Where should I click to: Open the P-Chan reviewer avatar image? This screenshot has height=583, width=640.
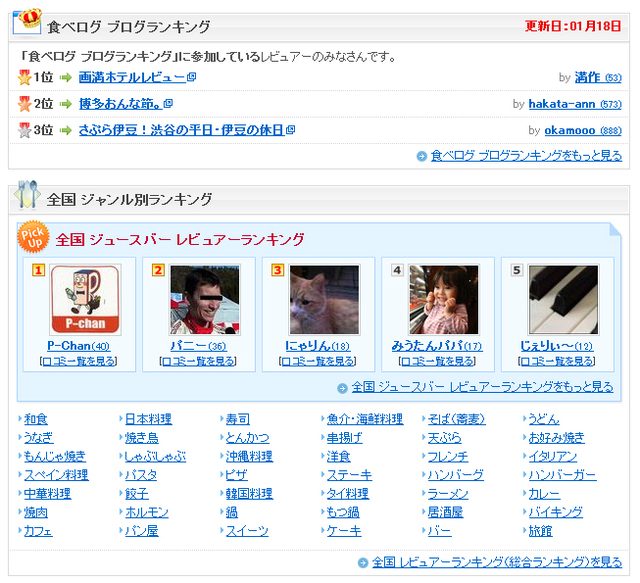[x=85, y=299]
